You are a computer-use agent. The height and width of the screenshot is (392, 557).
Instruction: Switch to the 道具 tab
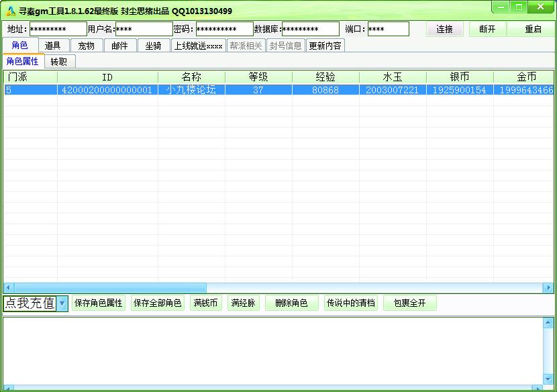[x=53, y=46]
